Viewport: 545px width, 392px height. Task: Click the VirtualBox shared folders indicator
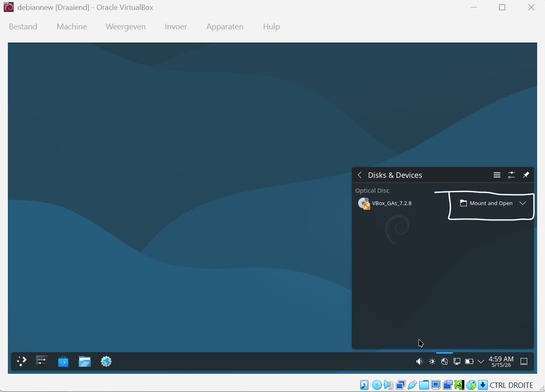(424, 385)
